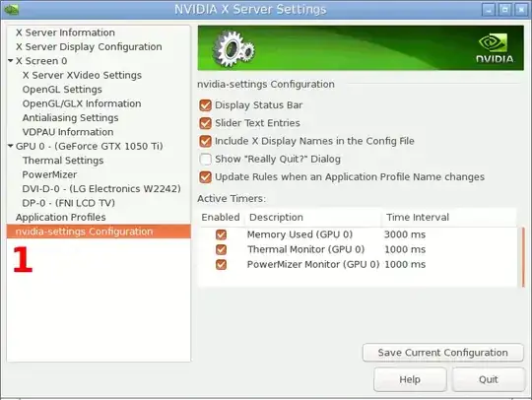Select Thermal Settings in the sidebar
Viewport: 532px width, 400px height.
pos(63,161)
